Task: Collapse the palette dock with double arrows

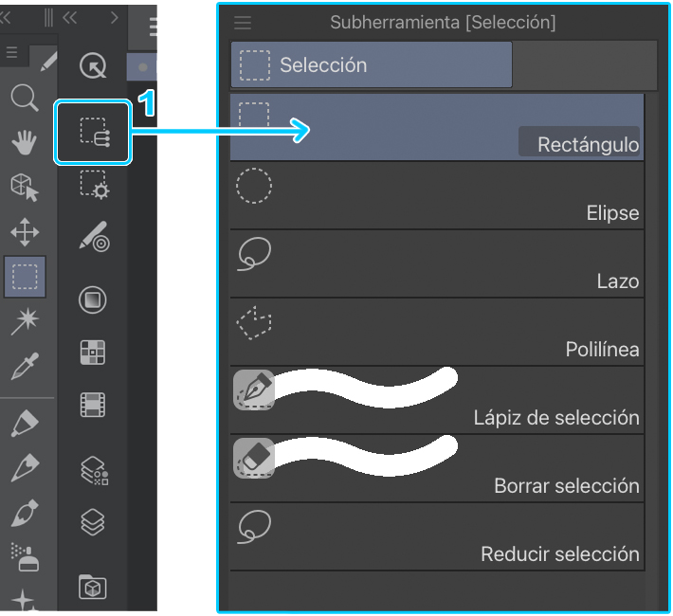Action: (x=70, y=18)
